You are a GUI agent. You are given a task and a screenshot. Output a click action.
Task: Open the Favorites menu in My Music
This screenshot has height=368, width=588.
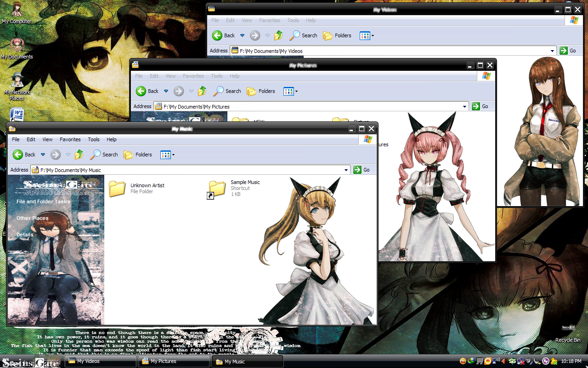(70, 139)
